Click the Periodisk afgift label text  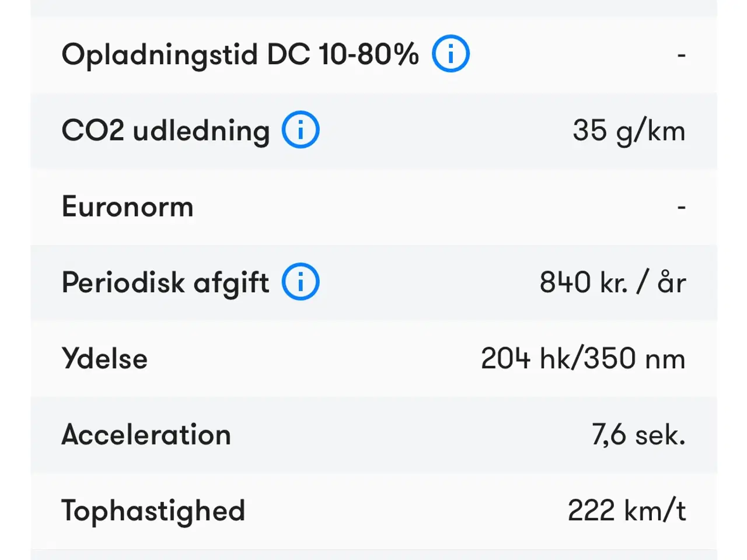(165, 282)
